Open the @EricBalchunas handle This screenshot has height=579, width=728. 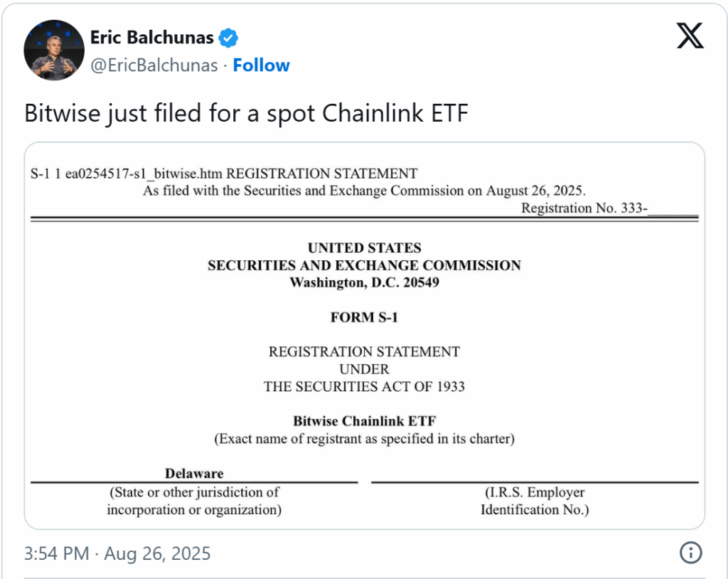(154, 65)
